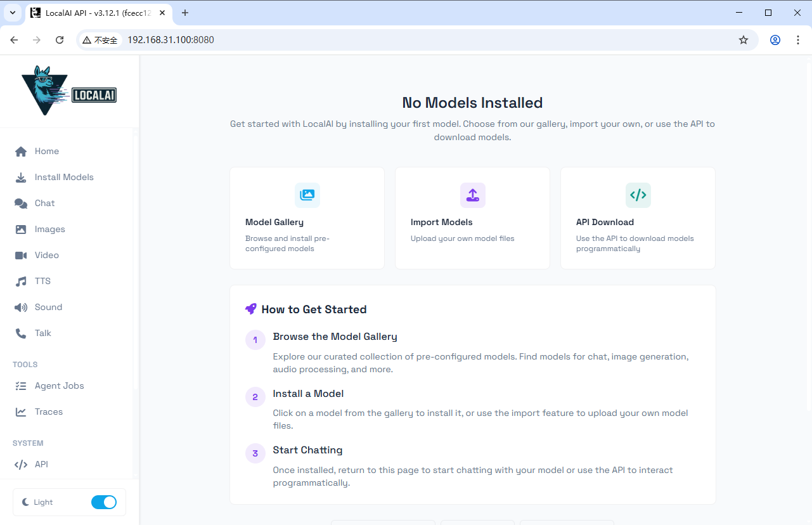Open the Chrome three-dot menu
812x525 pixels.
tap(798, 40)
